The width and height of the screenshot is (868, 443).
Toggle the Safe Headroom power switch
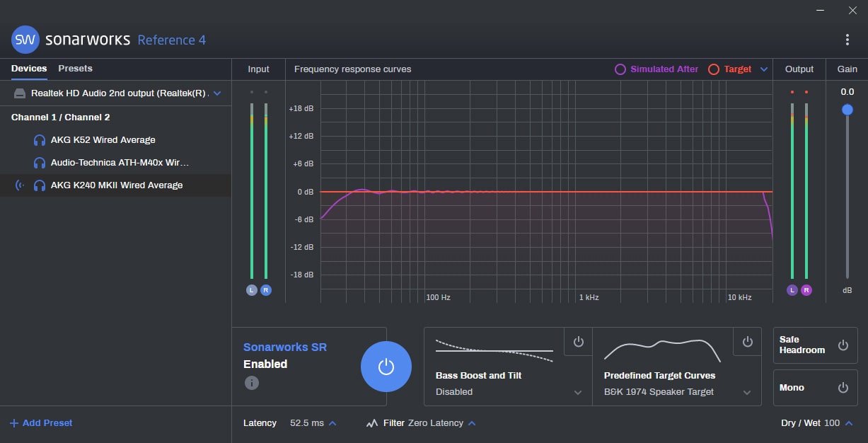pyautogui.click(x=843, y=345)
